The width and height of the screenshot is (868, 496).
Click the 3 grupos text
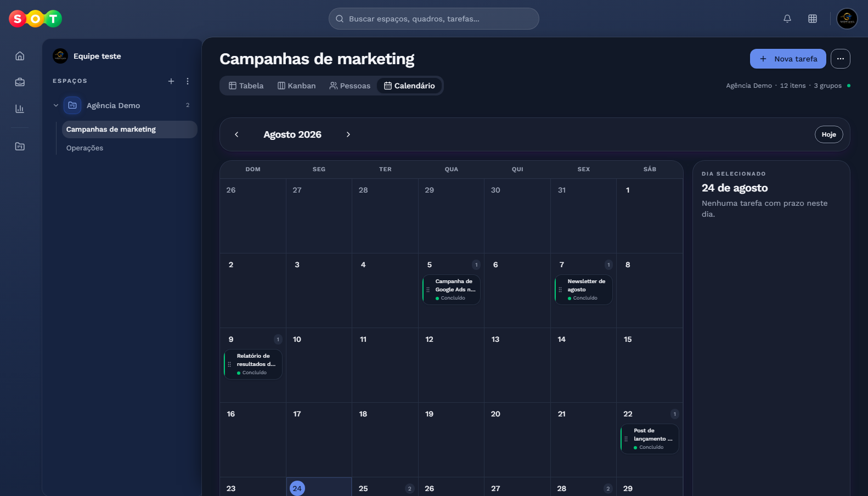click(827, 86)
